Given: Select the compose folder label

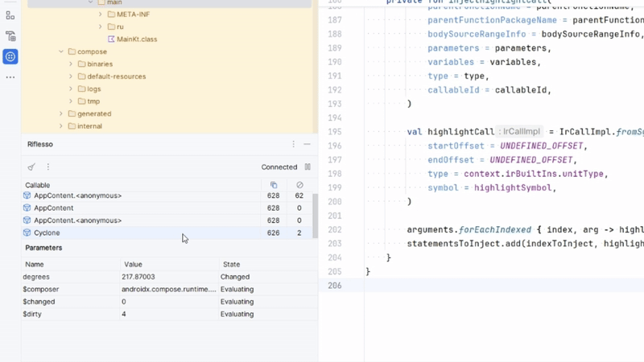Looking at the screenshot, I should click(92, 51).
